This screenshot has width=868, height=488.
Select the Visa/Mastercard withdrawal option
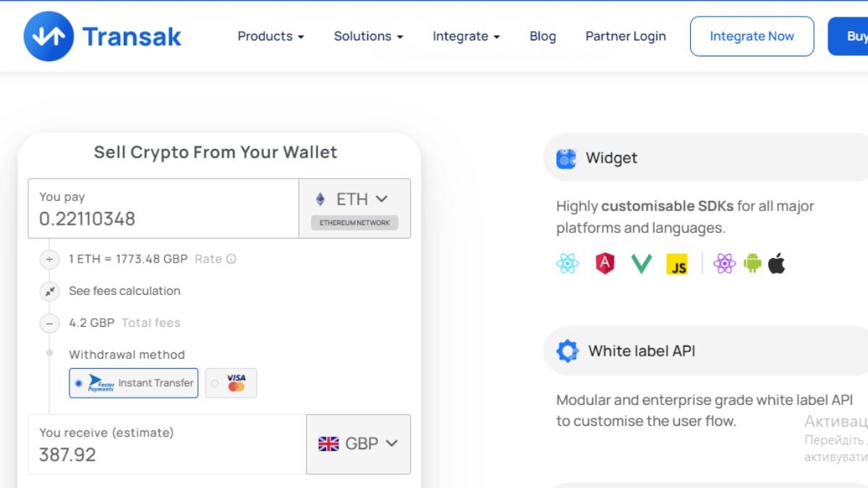tap(231, 383)
